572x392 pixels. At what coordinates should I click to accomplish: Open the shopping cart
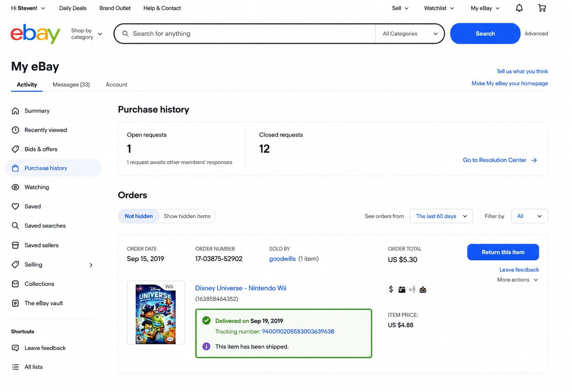point(542,8)
